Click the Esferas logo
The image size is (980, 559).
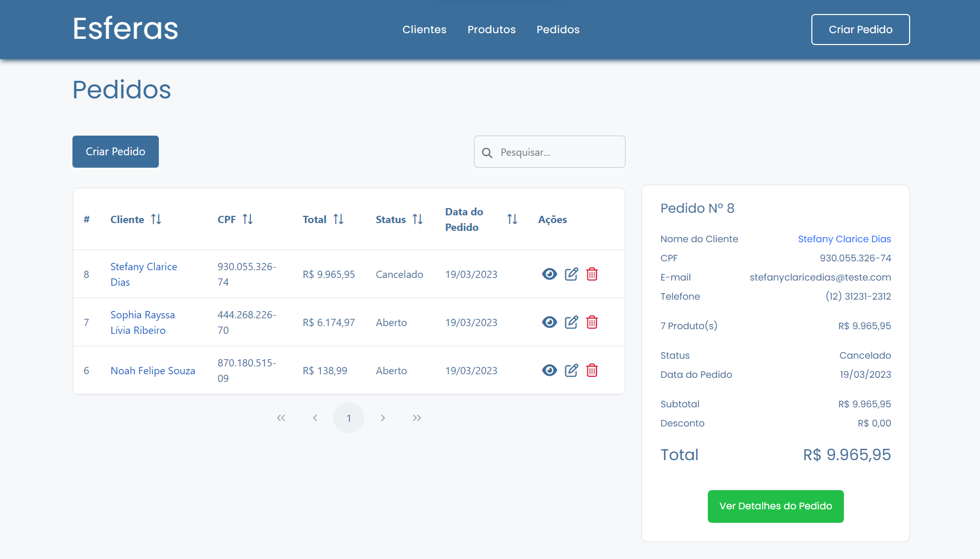coord(125,28)
